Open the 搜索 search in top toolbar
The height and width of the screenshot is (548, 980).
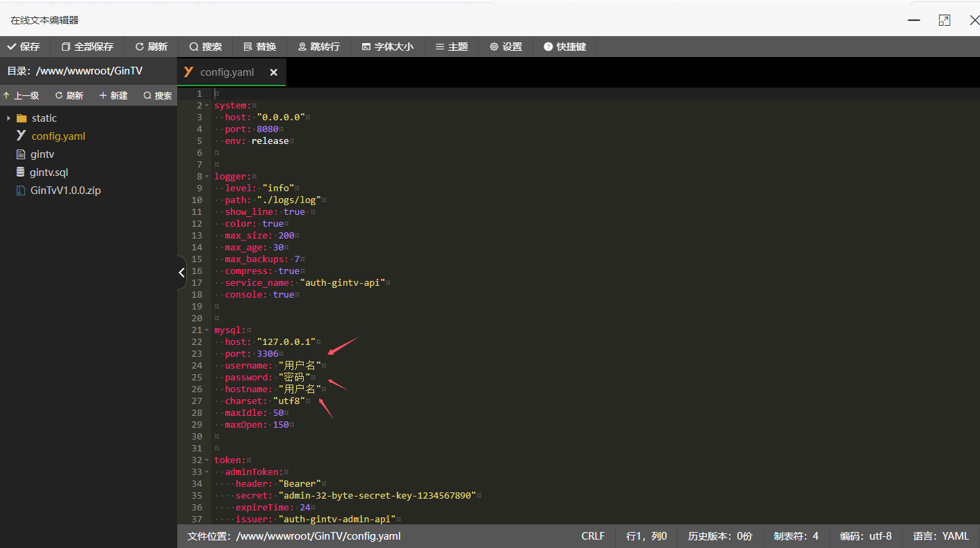point(206,47)
